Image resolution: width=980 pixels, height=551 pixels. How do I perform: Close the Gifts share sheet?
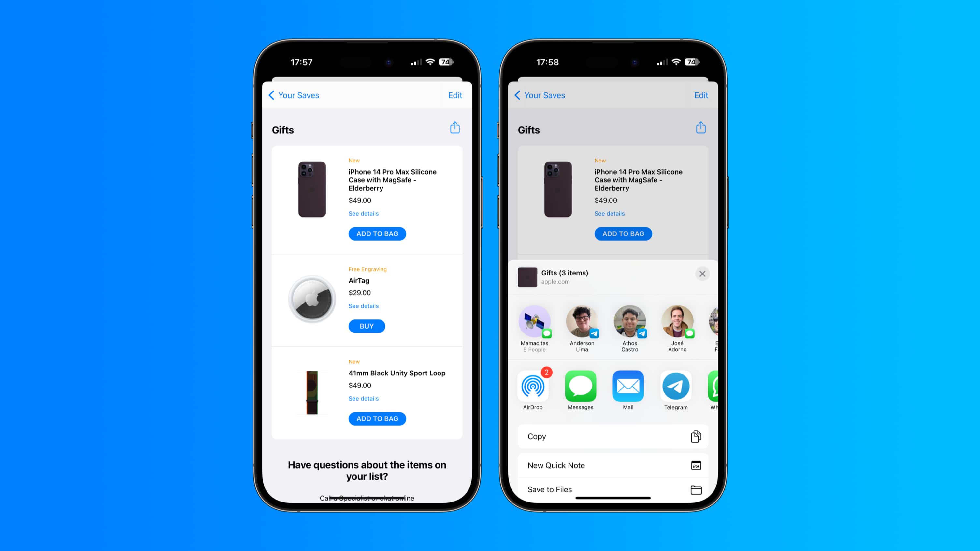703,274
